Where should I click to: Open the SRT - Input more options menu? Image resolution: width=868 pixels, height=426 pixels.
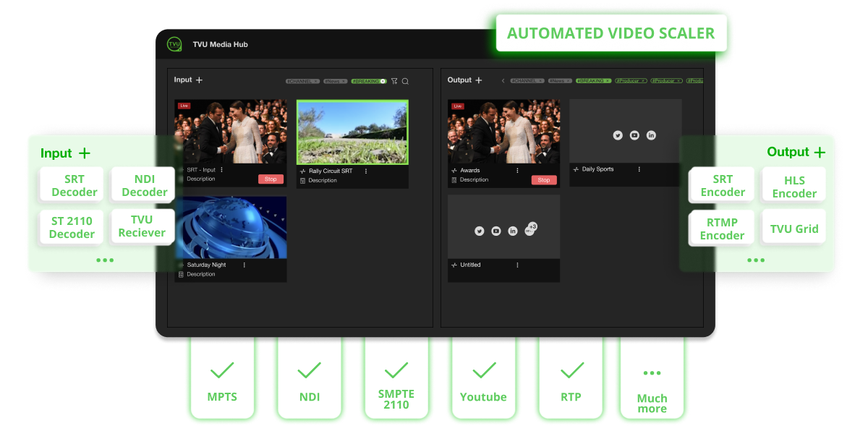(221, 170)
